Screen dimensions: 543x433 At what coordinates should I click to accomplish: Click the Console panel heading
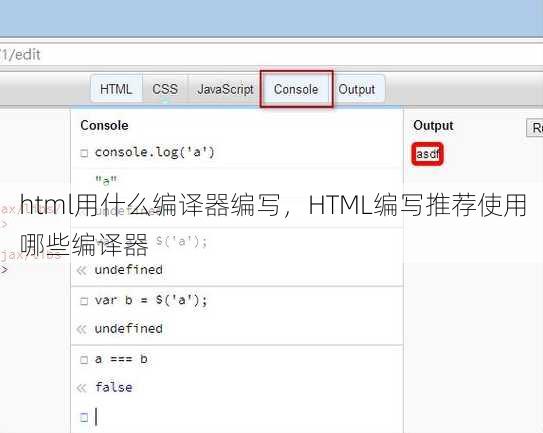pos(104,125)
